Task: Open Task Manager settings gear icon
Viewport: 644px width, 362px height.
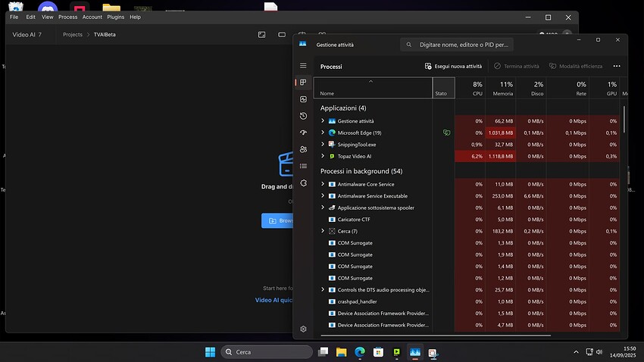Action: click(303, 329)
